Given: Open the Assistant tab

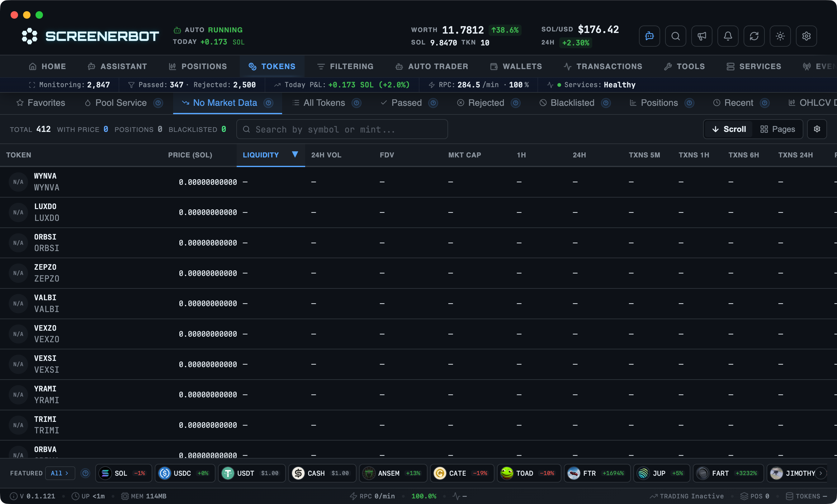Looking at the screenshot, I should (117, 67).
